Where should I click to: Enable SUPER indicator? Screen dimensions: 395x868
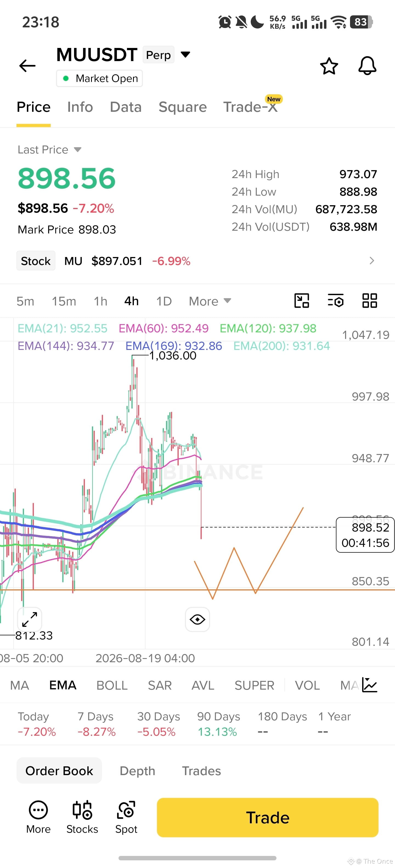click(x=254, y=685)
